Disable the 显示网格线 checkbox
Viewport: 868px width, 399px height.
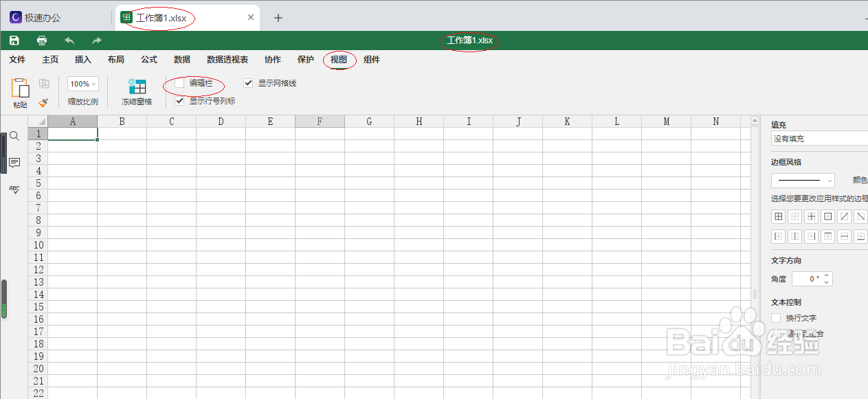[x=247, y=83]
